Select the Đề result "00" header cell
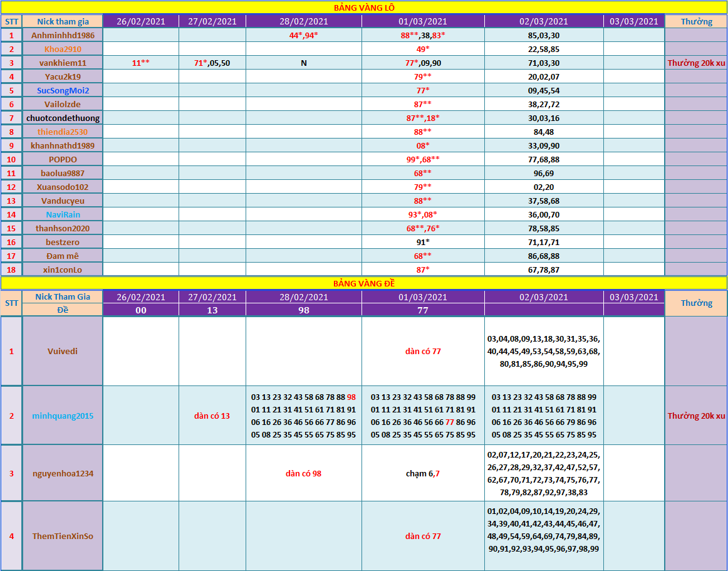Image resolution: width=728 pixels, height=571 pixels. [141, 310]
